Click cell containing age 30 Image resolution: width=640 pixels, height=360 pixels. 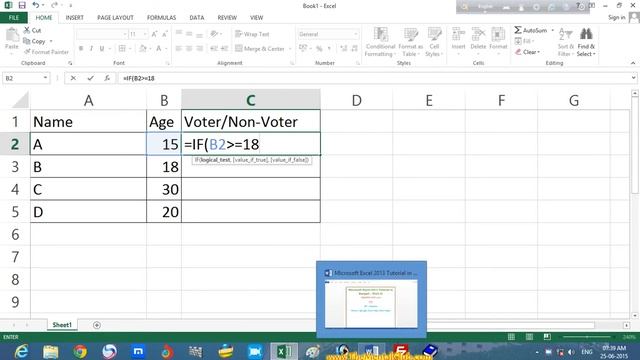pos(164,189)
